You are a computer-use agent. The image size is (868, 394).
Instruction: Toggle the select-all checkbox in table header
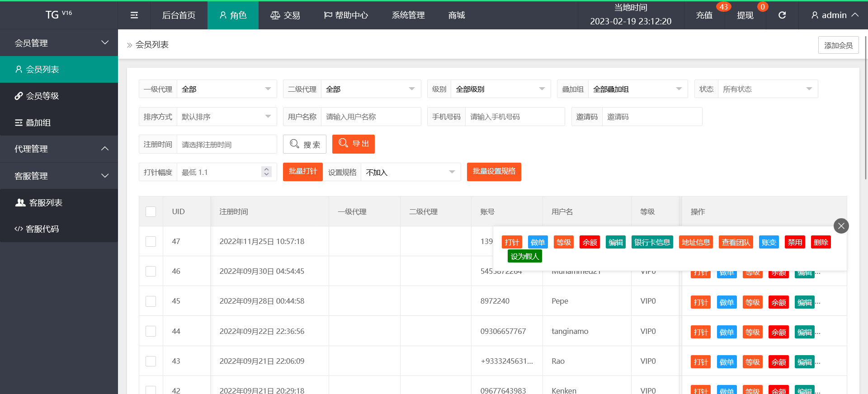tap(151, 211)
